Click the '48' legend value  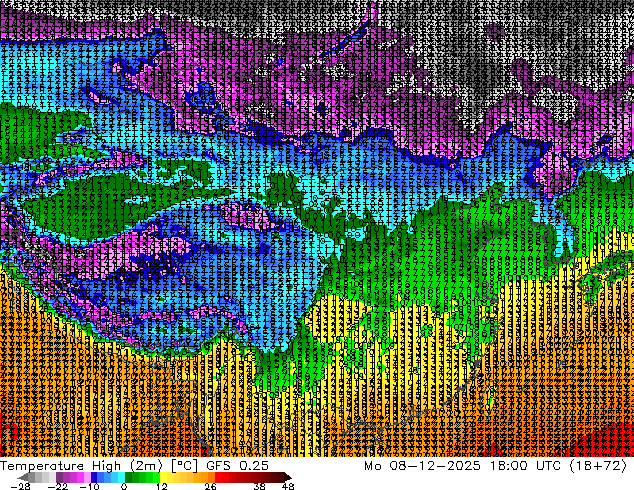click(x=288, y=486)
